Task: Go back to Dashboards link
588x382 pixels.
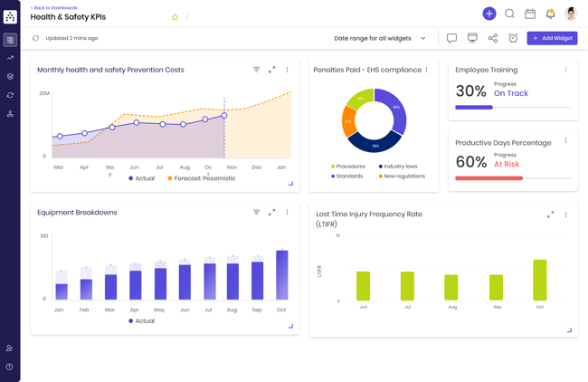Action: 54,7
